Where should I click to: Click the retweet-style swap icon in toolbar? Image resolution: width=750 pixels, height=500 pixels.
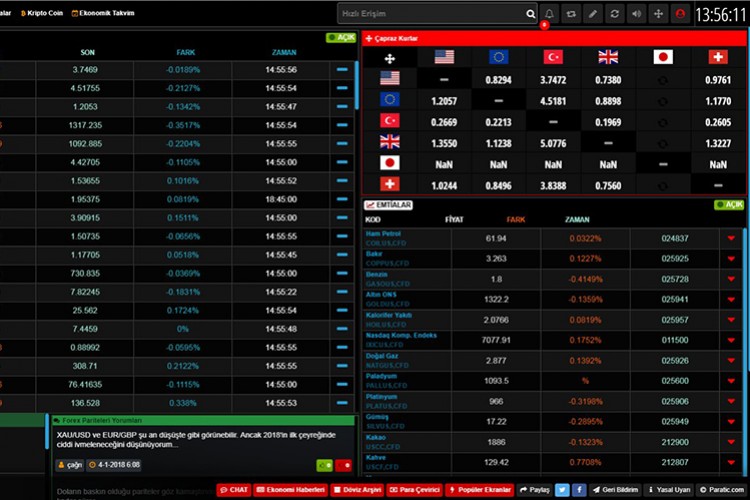tap(570, 15)
